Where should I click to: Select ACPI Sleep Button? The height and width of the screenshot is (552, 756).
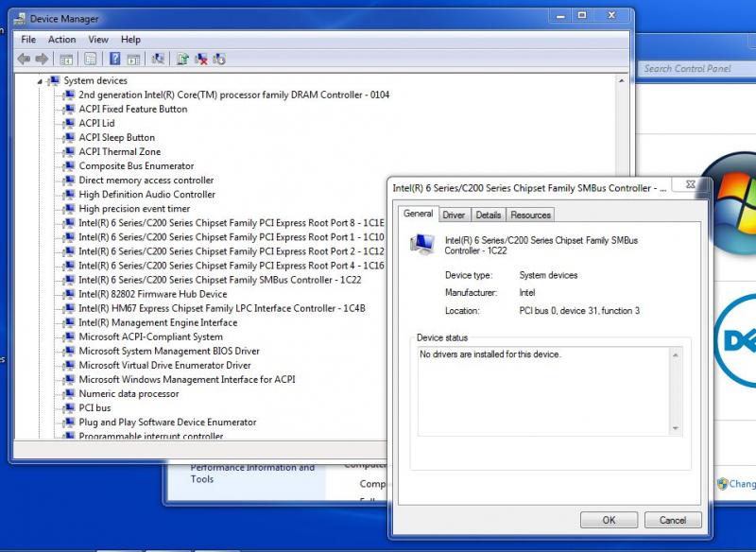tap(116, 137)
